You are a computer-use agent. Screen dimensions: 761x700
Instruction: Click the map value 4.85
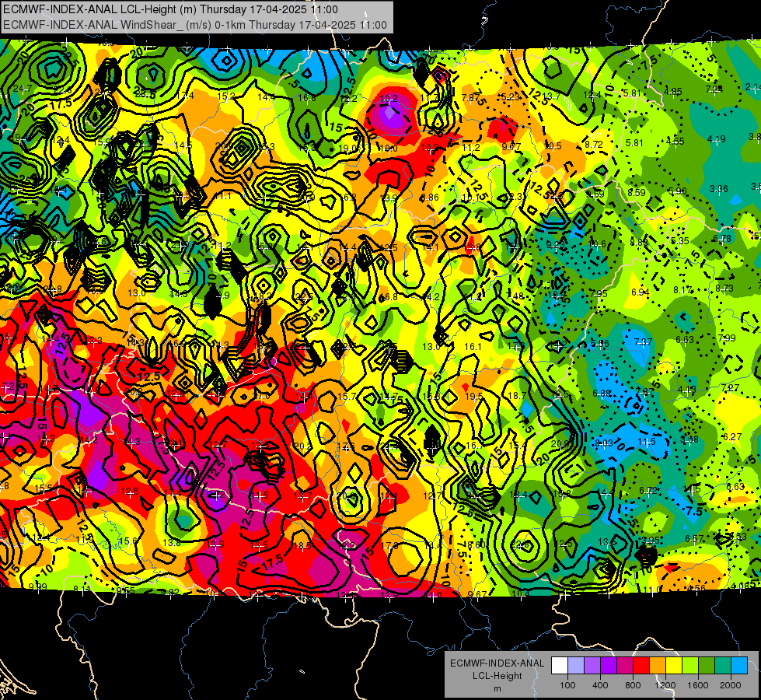tap(673, 91)
